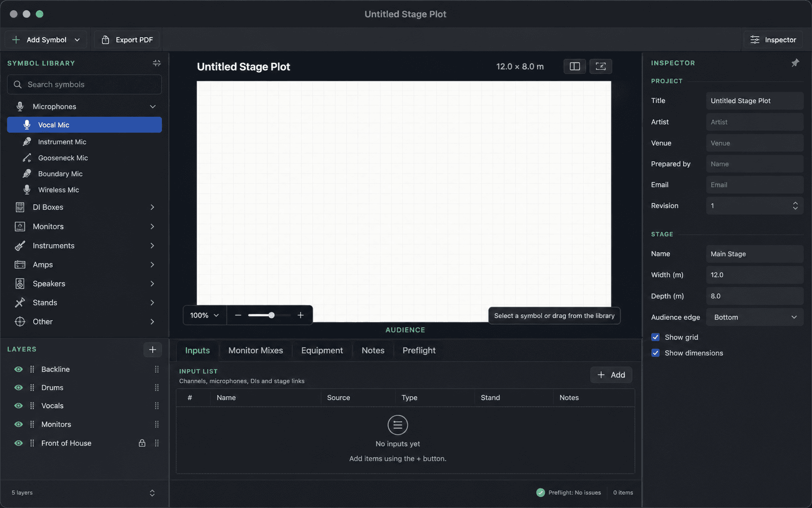Click the fit-to-screen canvas icon
Viewport: 812px width, 508px height.
(601, 66)
